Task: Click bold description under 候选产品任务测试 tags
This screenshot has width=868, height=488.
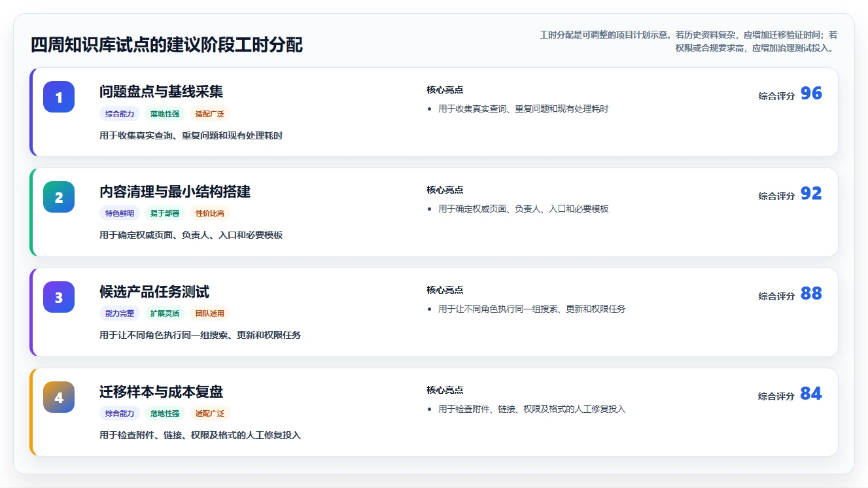Action: 200,335
